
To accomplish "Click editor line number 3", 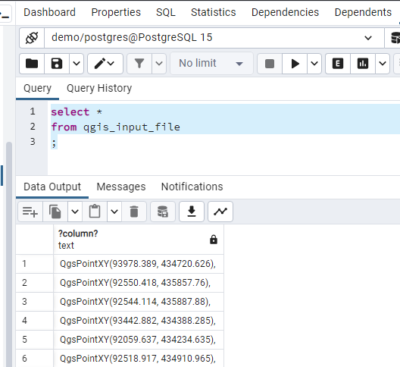I will 32,142.
